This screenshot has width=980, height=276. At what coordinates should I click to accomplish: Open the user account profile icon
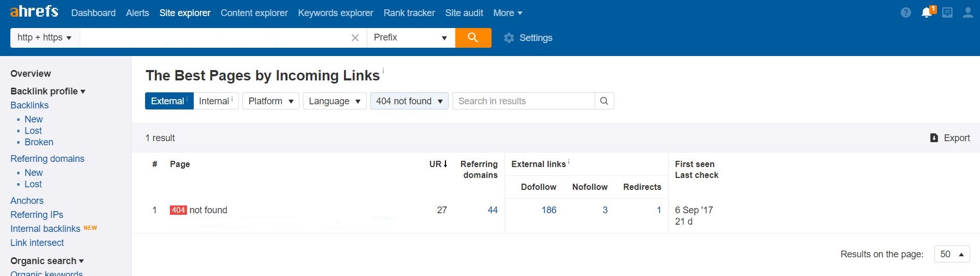coord(968,13)
